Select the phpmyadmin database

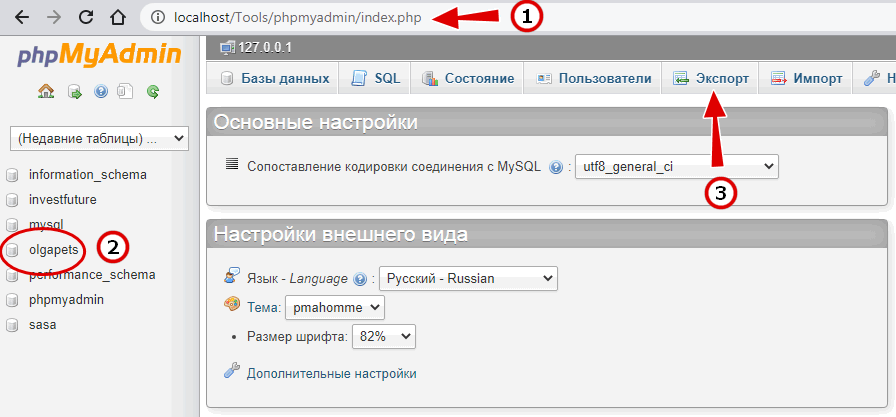pyautogui.click(x=66, y=300)
